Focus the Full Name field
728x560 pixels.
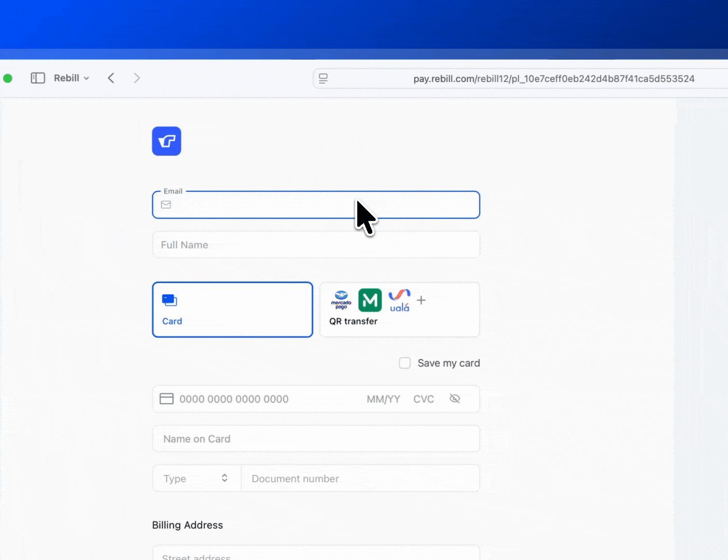pyautogui.click(x=316, y=245)
